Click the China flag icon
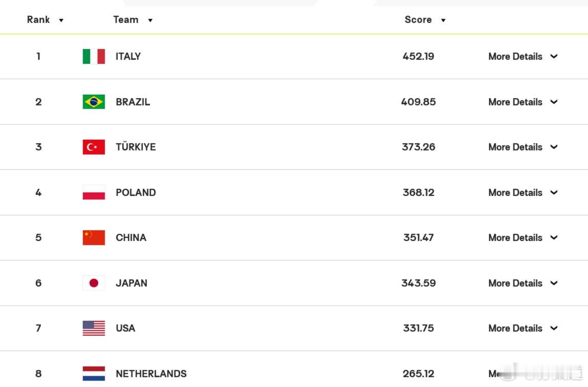The image size is (588, 387). [94, 238]
